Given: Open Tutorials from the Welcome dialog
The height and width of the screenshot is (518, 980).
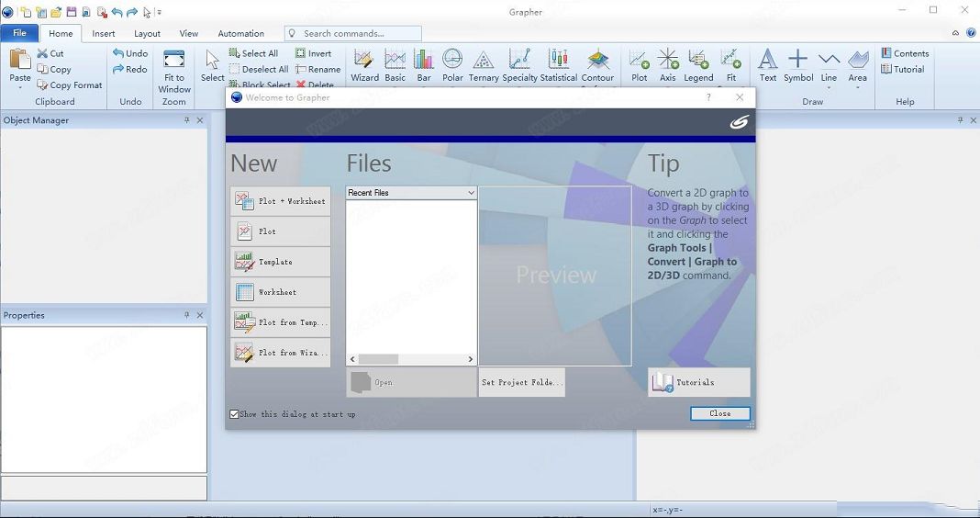Looking at the screenshot, I should click(x=698, y=382).
